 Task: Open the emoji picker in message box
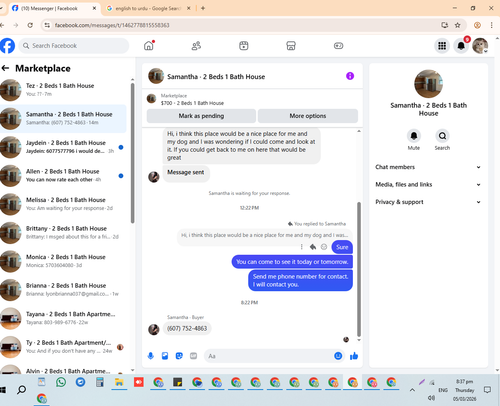(338, 356)
